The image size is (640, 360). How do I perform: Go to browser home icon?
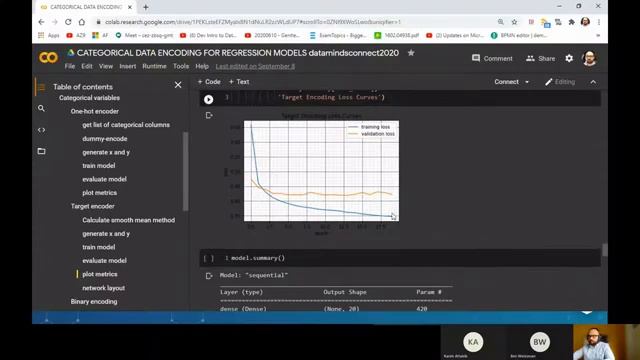(82, 22)
